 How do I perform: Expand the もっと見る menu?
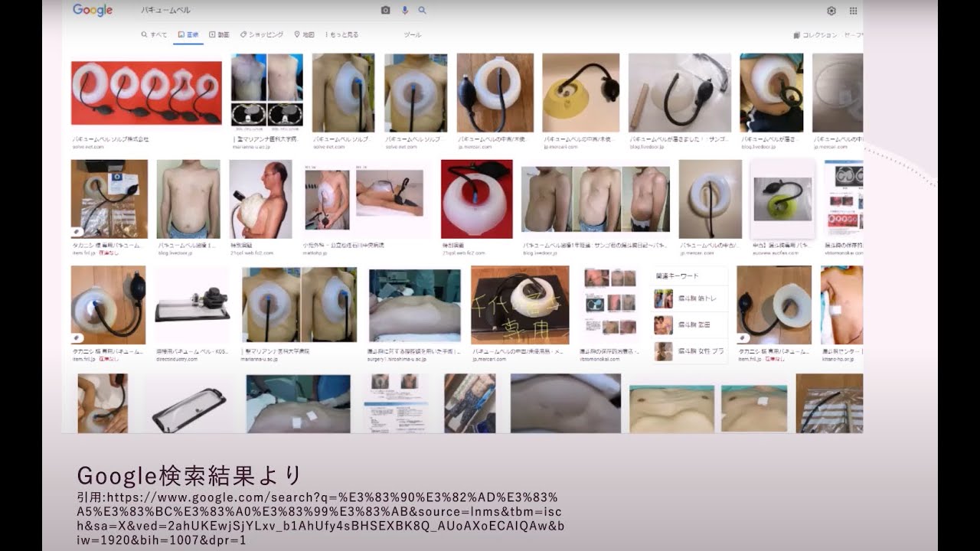341,34
